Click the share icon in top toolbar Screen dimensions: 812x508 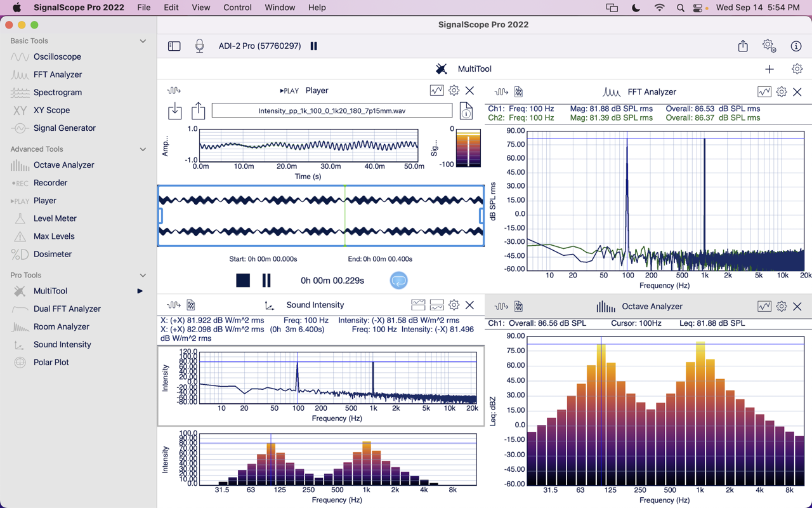743,46
